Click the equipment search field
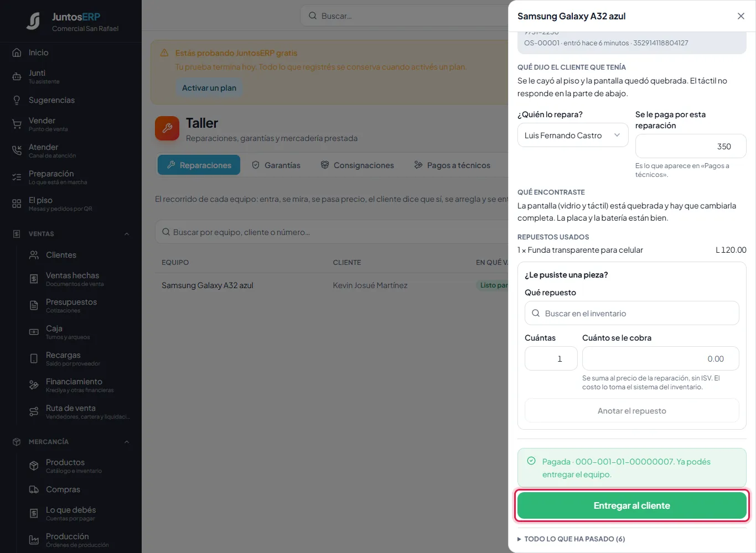 point(332,232)
